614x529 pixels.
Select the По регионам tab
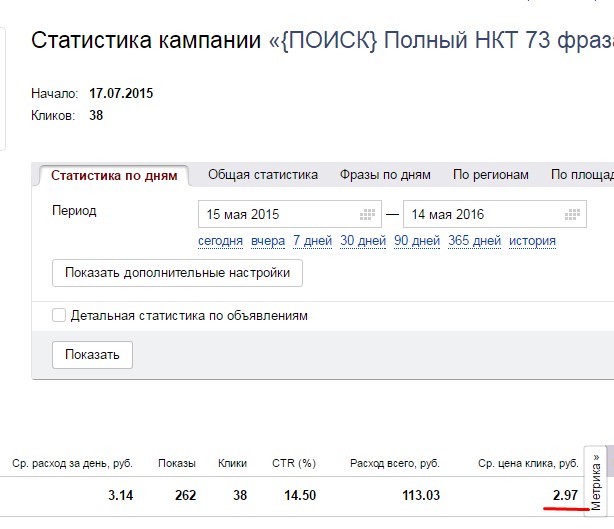point(490,174)
